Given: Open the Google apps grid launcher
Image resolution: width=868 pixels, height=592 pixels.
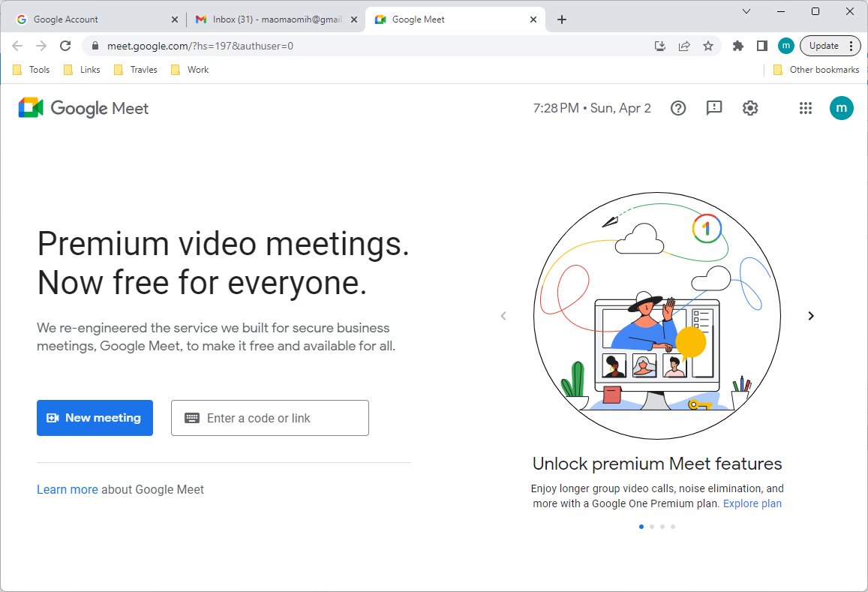Looking at the screenshot, I should tap(806, 108).
